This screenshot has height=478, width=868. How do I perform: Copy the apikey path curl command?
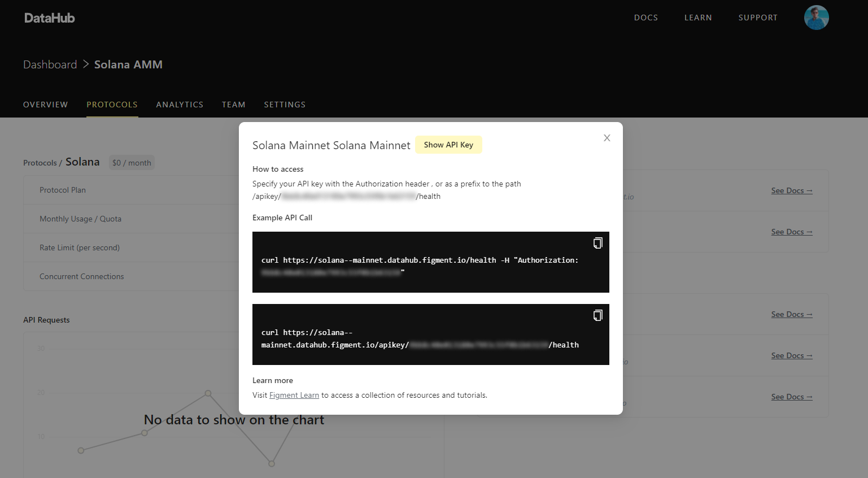597,315
